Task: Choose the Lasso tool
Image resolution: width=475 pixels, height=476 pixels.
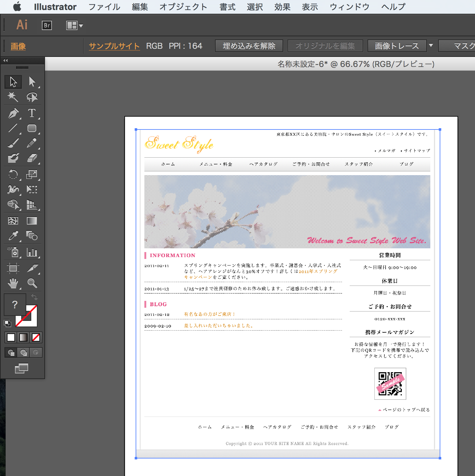Action: point(32,97)
